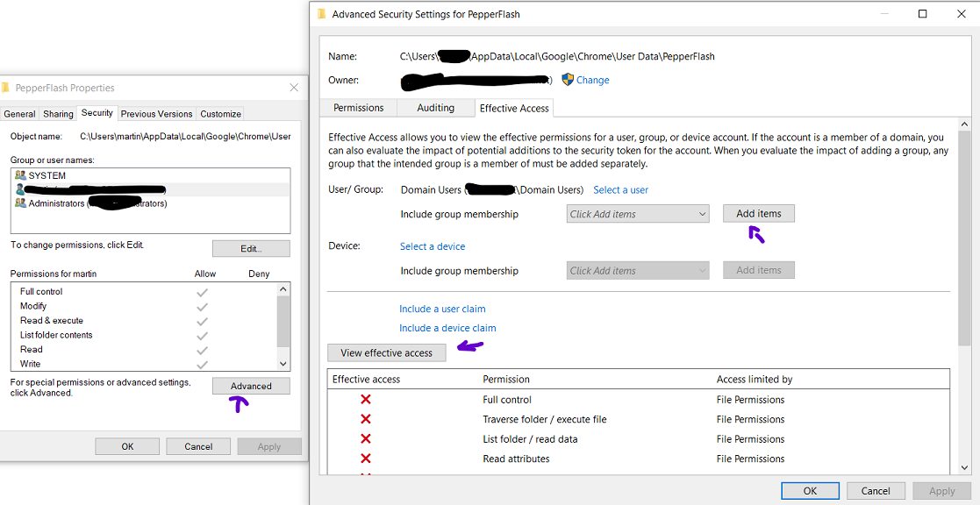Open the Previous Versions tab

[156, 114]
